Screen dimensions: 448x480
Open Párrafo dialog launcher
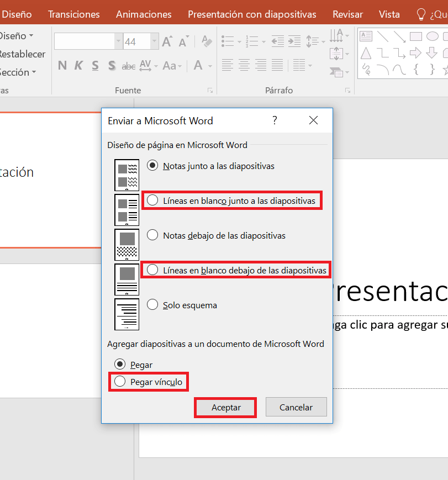click(347, 90)
